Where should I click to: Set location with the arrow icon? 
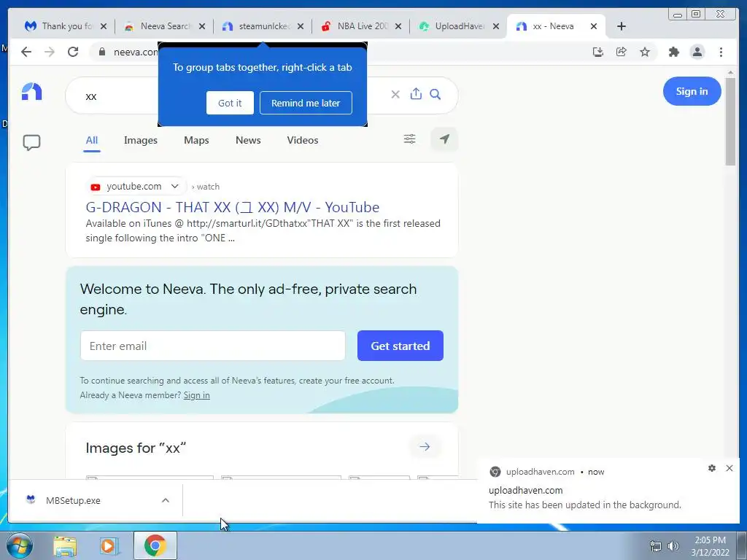pos(444,139)
